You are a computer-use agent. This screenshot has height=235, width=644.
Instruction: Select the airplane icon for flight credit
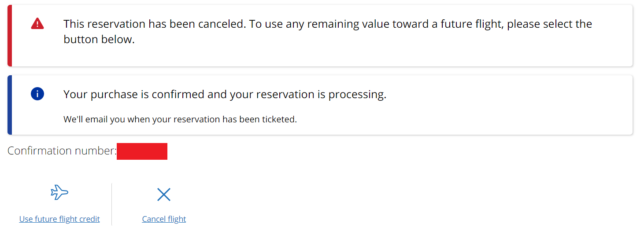click(x=59, y=192)
